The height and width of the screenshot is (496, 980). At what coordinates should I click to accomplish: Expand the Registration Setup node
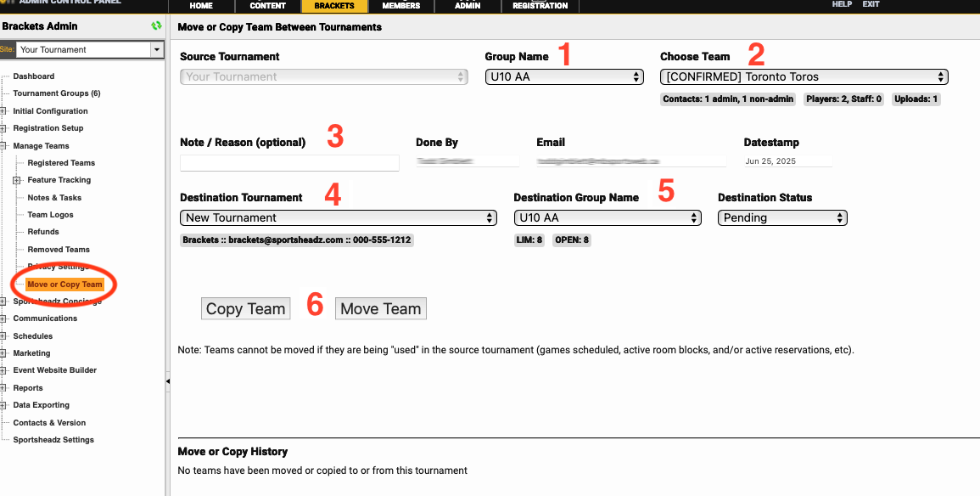pos(3,128)
